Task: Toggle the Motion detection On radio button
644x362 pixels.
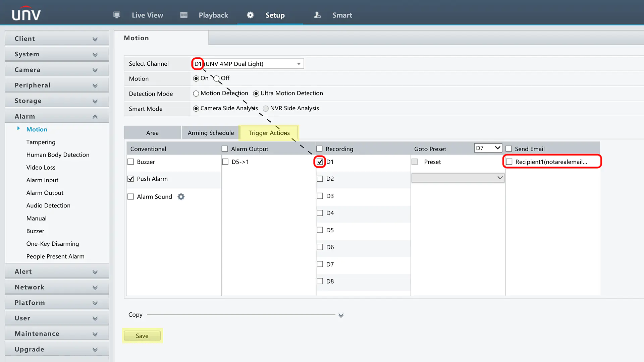Action: pyautogui.click(x=196, y=78)
